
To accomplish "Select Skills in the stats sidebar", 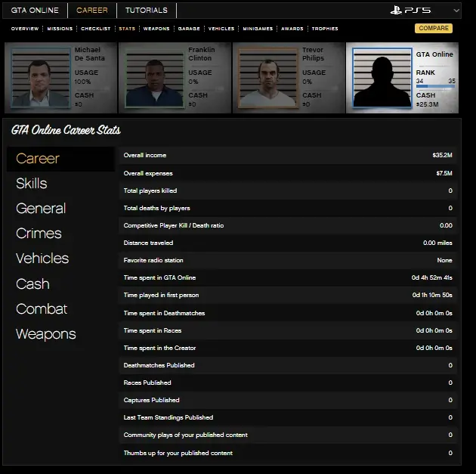I will point(32,184).
